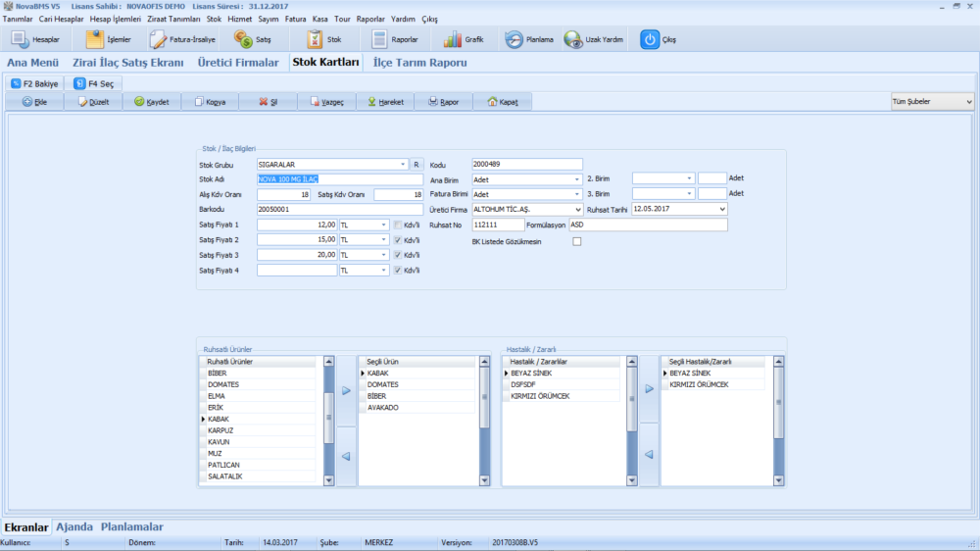Switch to Ajanda bottom tab

pyautogui.click(x=74, y=526)
